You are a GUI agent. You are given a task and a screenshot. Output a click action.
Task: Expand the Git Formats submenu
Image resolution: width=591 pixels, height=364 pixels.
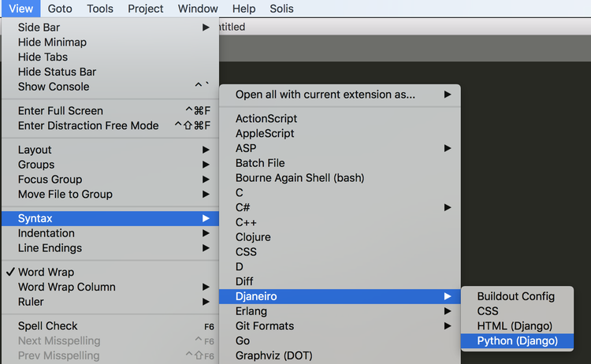click(340, 326)
